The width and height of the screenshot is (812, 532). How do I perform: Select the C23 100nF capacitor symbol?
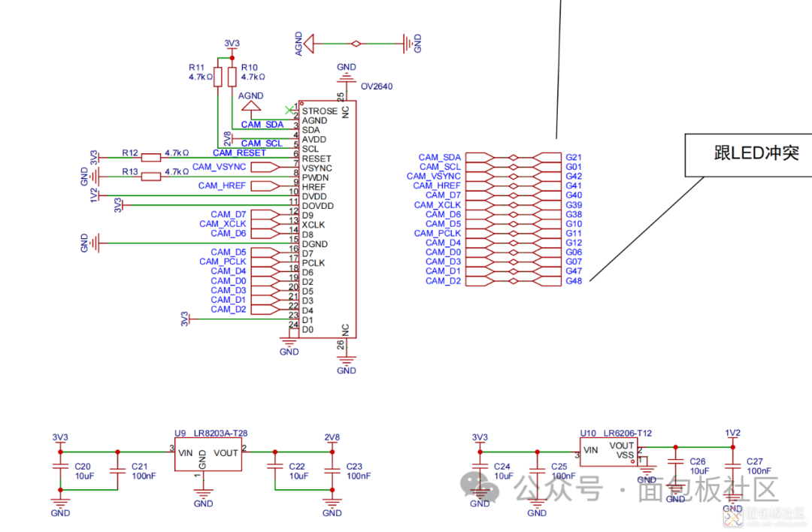pyautogui.click(x=332, y=470)
